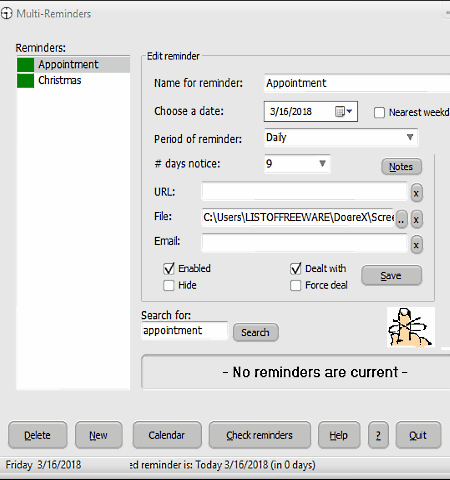This screenshot has height=480, width=450.
Task: Expand the Period of reminder dropdown
Action: (x=410, y=137)
